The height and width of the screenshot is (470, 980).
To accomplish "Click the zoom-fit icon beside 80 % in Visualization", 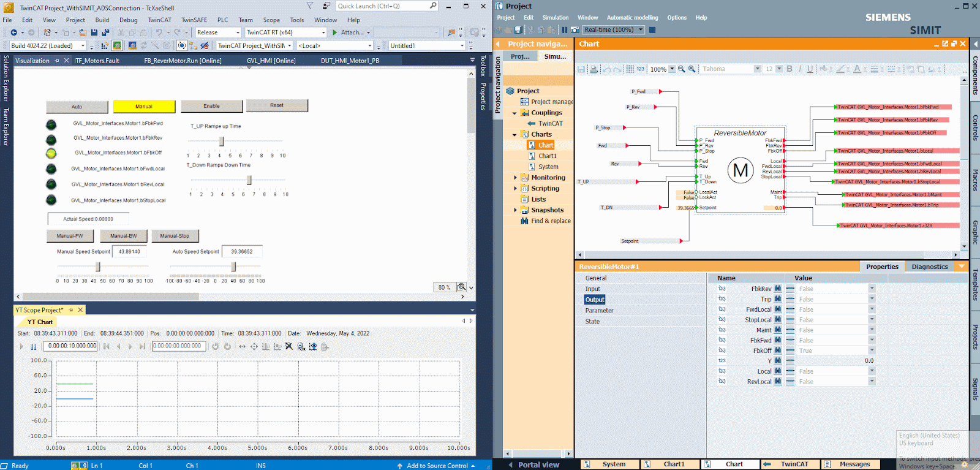I will tap(461, 287).
